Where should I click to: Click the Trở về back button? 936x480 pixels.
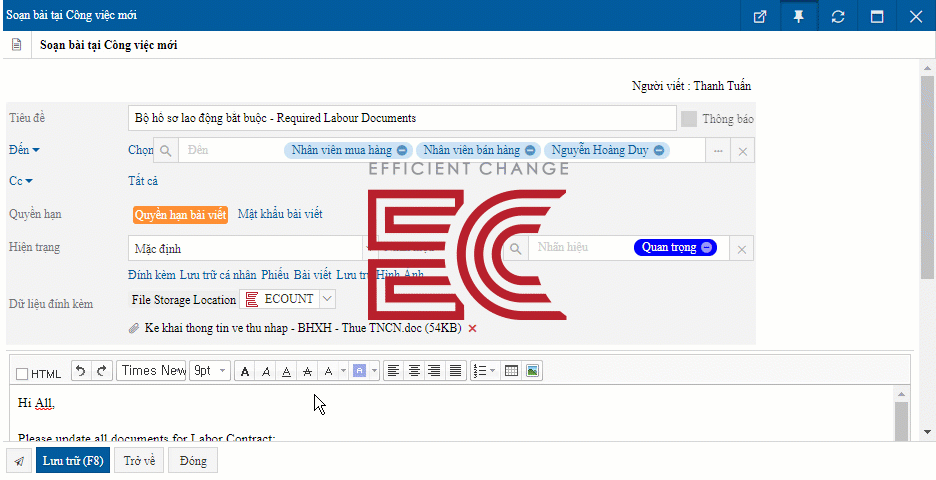[x=139, y=461]
